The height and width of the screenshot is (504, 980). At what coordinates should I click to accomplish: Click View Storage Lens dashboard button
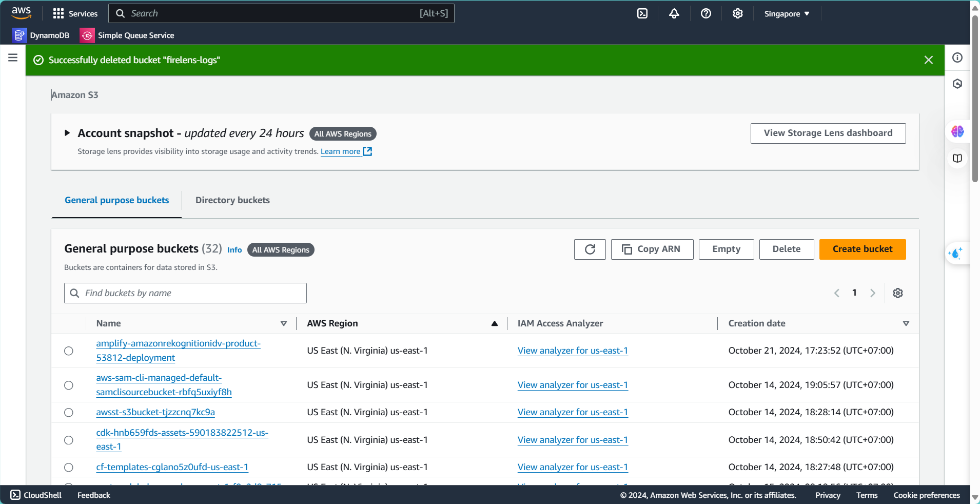[828, 133]
